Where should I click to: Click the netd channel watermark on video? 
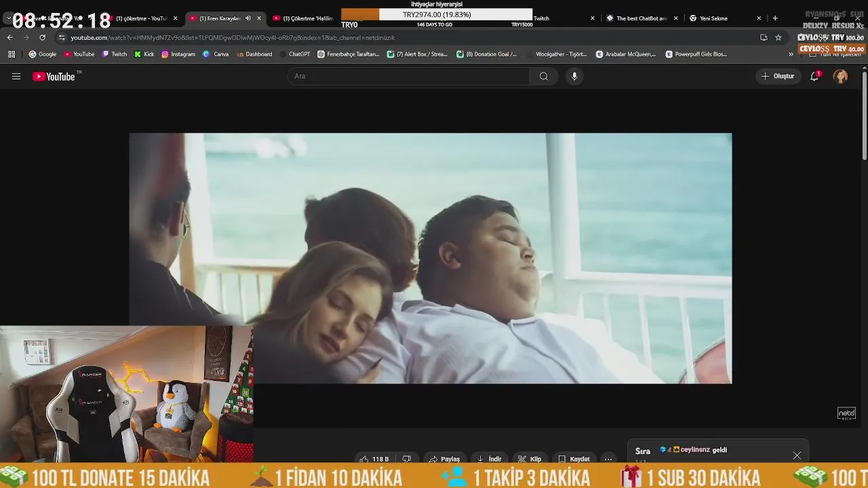pos(846,413)
